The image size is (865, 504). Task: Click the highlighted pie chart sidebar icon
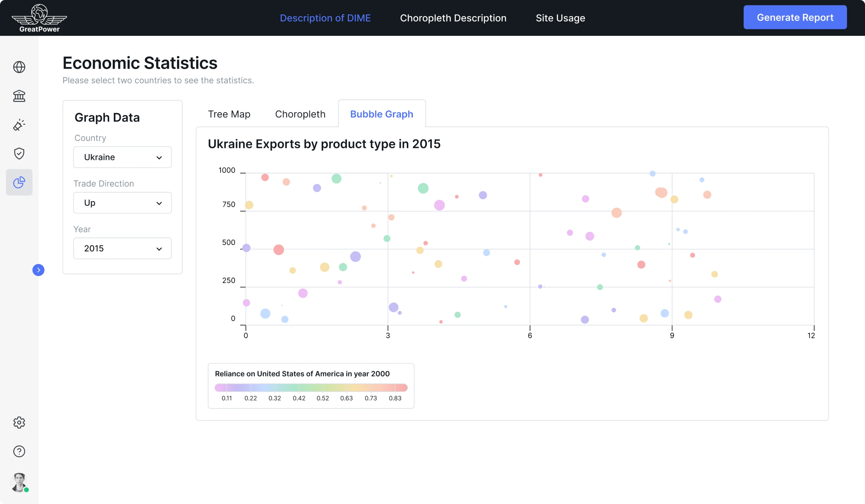pos(19,182)
